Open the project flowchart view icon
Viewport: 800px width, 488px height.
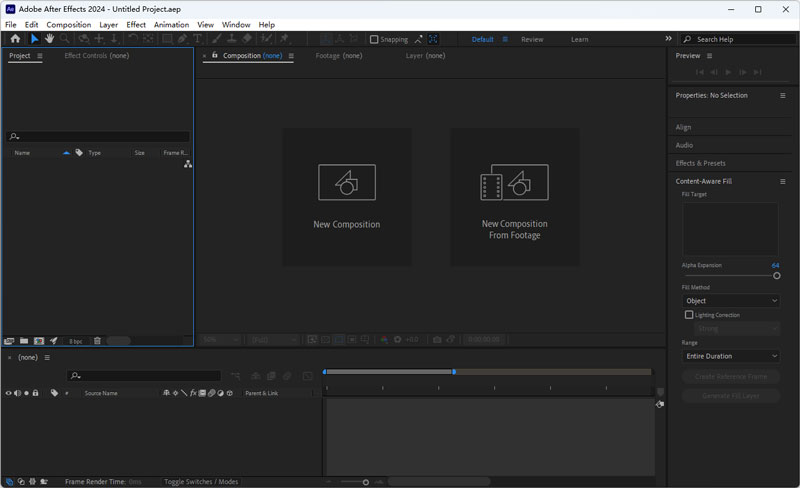[x=188, y=164]
